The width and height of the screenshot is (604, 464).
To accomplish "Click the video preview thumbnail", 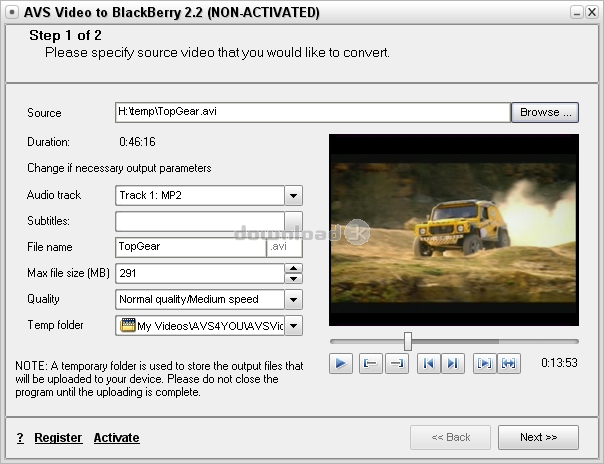I will (454, 230).
